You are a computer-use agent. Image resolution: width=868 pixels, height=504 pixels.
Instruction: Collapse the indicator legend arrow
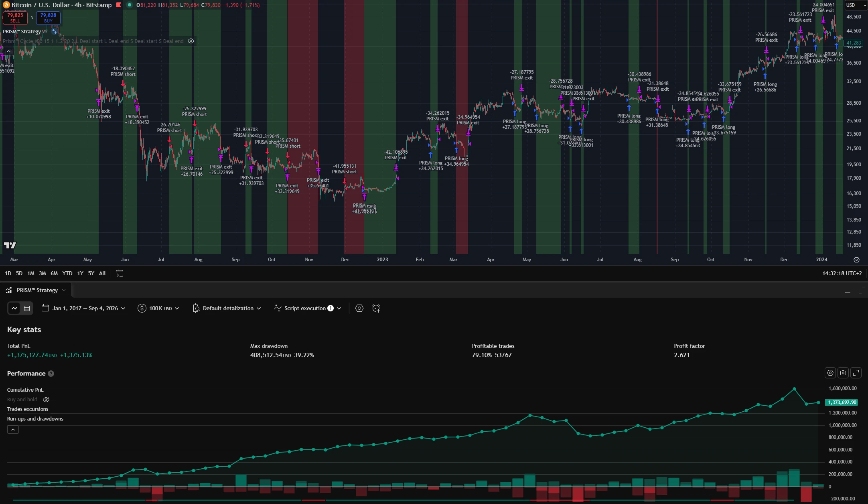point(8,51)
